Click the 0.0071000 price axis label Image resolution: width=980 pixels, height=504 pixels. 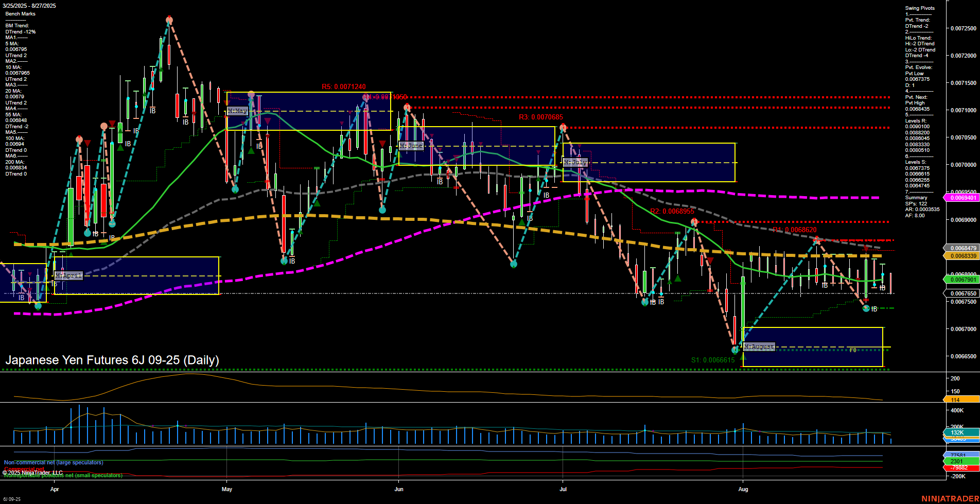pyautogui.click(x=964, y=110)
